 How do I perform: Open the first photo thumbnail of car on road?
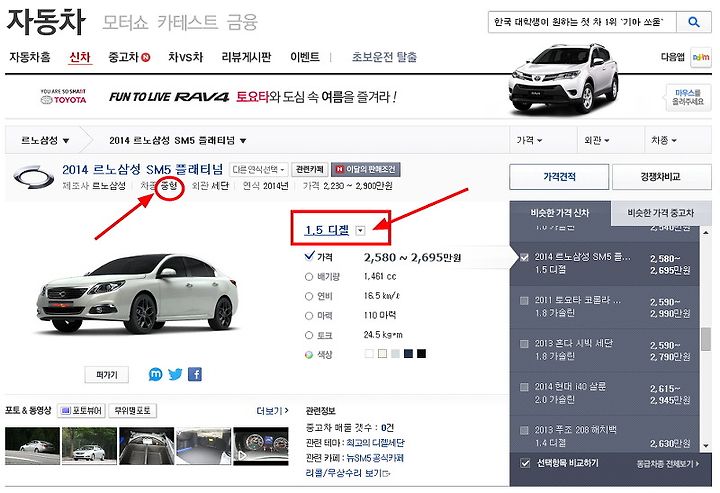[33, 446]
